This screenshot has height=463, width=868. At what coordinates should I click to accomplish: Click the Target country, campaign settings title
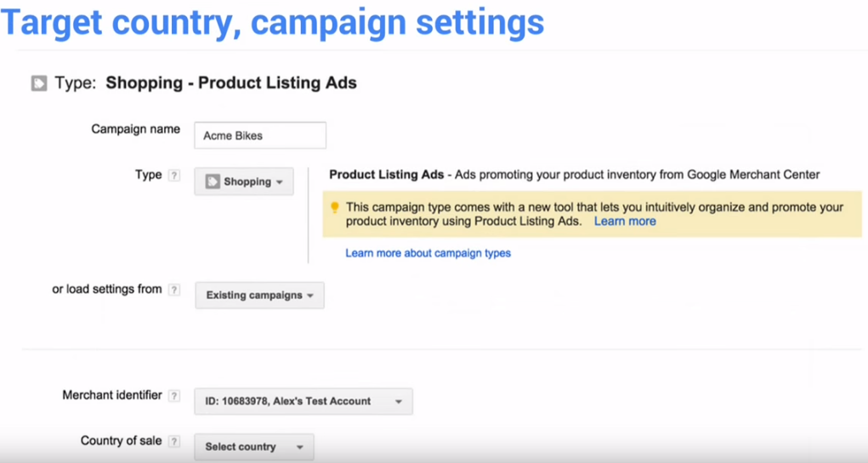(x=272, y=22)
